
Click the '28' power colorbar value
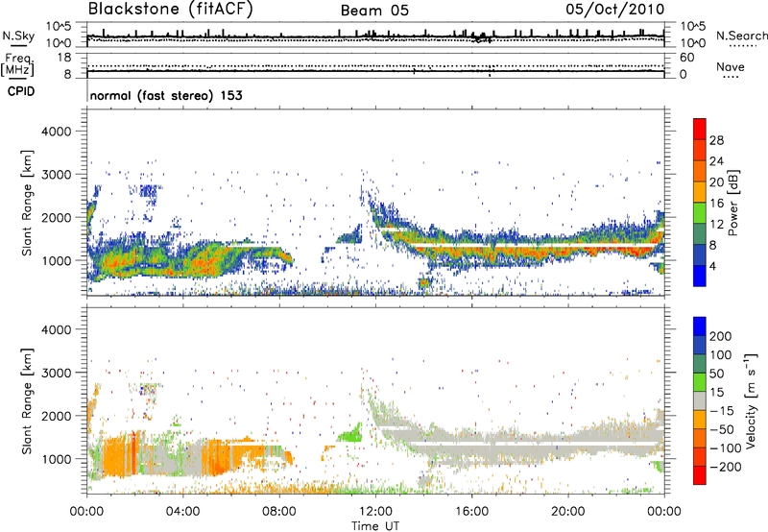pos(716,140)
